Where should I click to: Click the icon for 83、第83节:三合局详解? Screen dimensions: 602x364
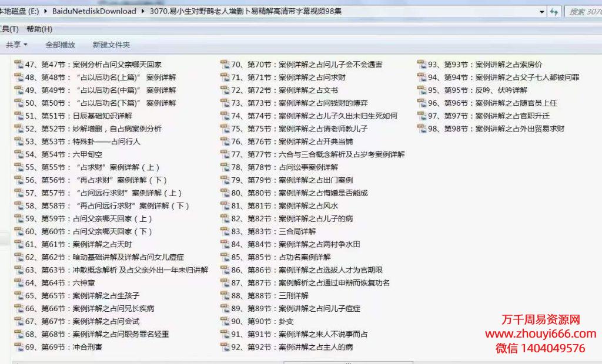[225, 231]
